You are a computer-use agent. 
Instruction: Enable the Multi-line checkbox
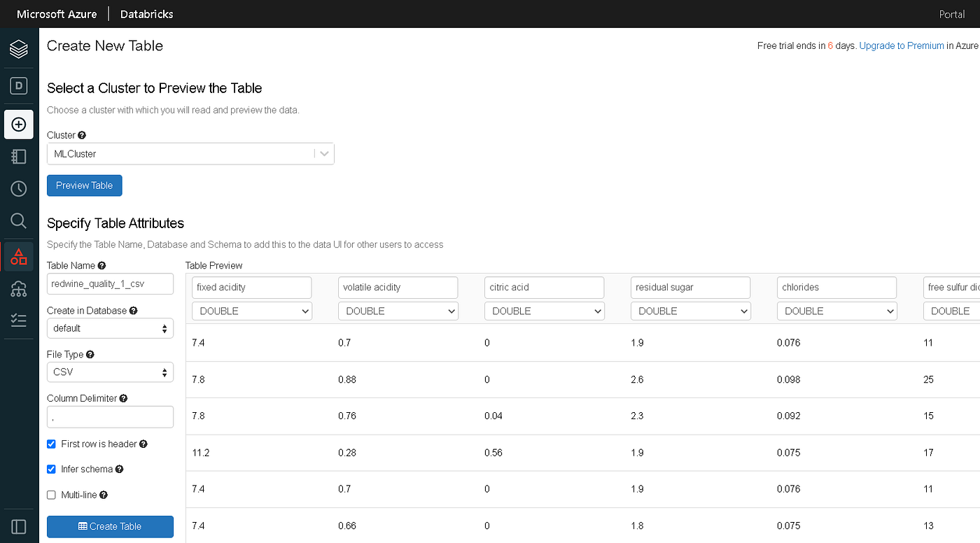[51, 495]
